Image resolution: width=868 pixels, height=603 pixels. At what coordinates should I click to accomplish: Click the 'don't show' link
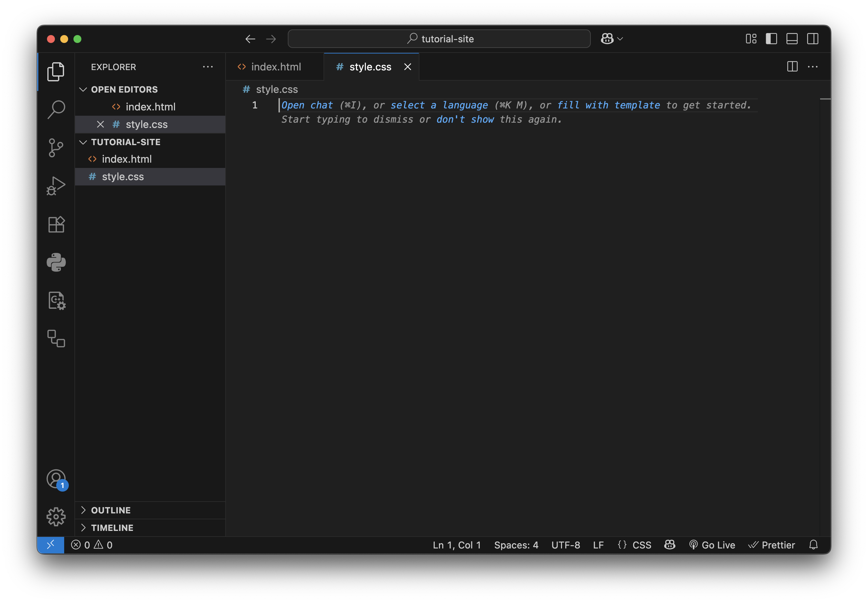tap(465, 119)
